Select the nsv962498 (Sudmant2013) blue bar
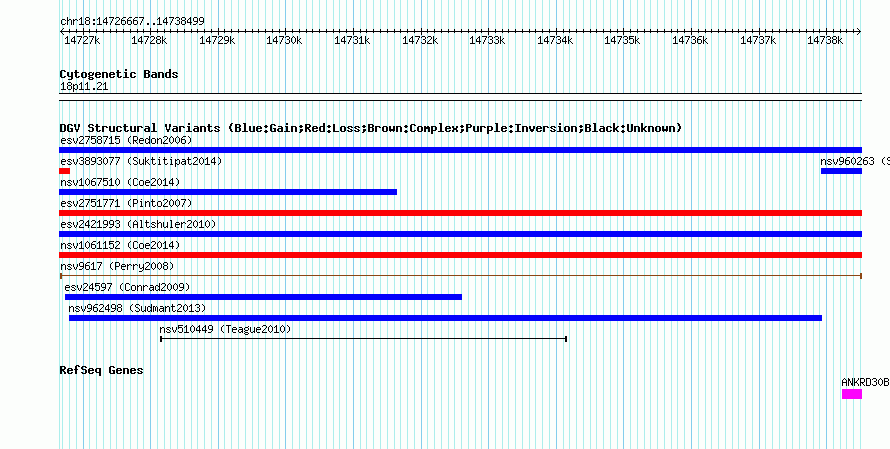 [446, 318]
